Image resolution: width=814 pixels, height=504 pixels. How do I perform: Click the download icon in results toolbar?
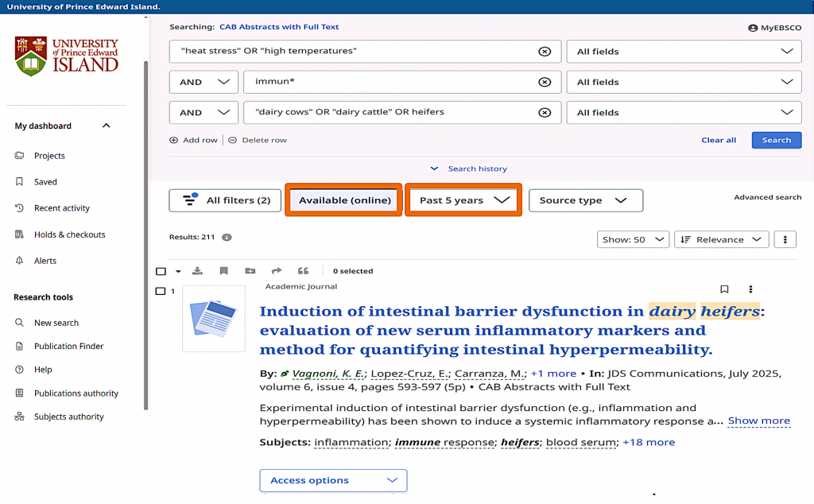197,271
